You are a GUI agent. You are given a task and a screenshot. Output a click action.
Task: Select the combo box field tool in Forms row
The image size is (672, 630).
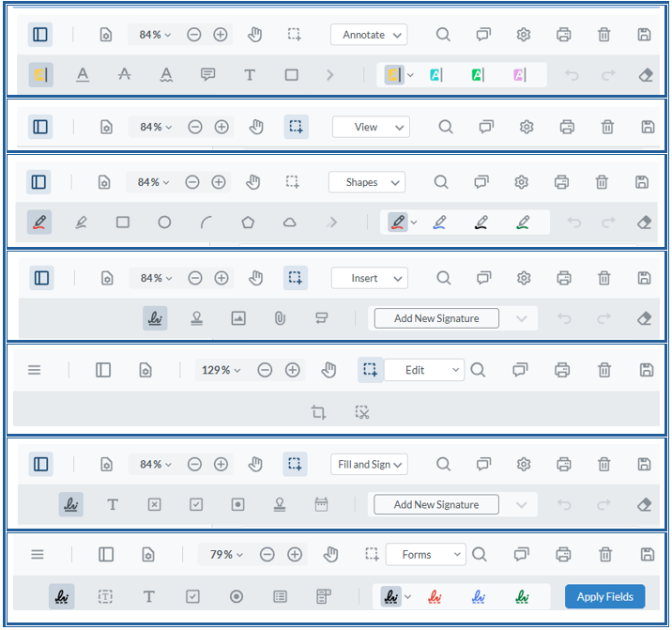coord(324,596)
